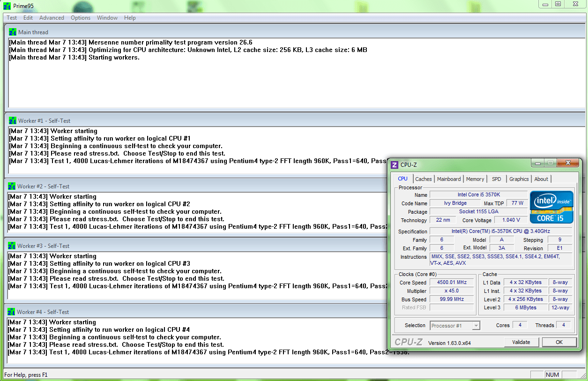Click the CPU-Z title bar Z icon
The width and height of the screenshot is (588, 381).
coord(394,164)
